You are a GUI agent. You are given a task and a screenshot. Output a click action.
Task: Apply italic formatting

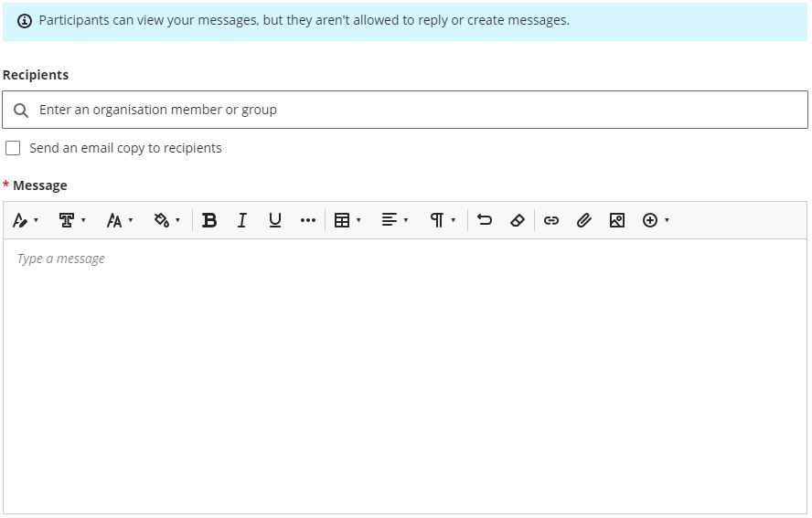click(242, 220)
